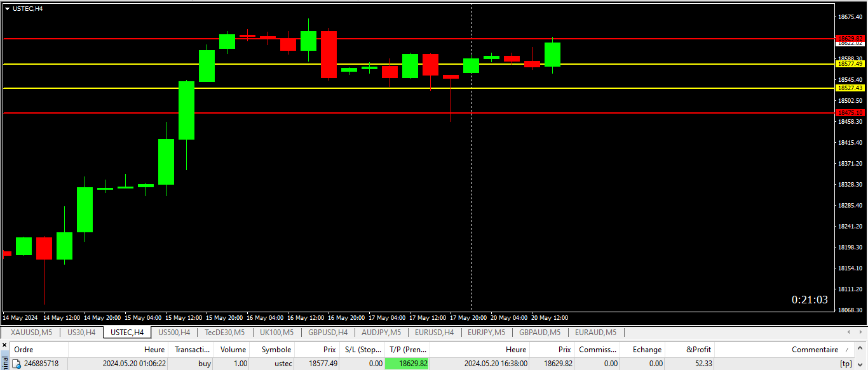Click the 18675.40 price scale label
The height and width of the screenshot is (370, 868).
click(850, 17)
